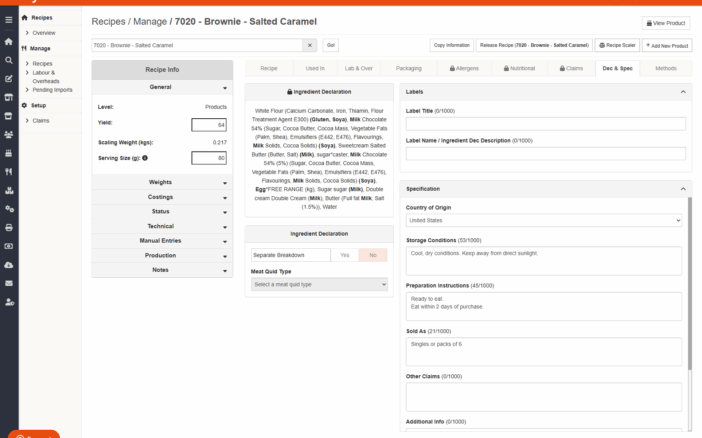Switch to the Recipe tab
The image size is (702, 438).
(269, 69)
